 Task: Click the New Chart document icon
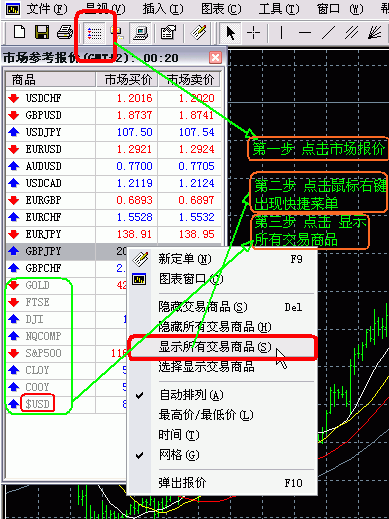click(19, 32)
